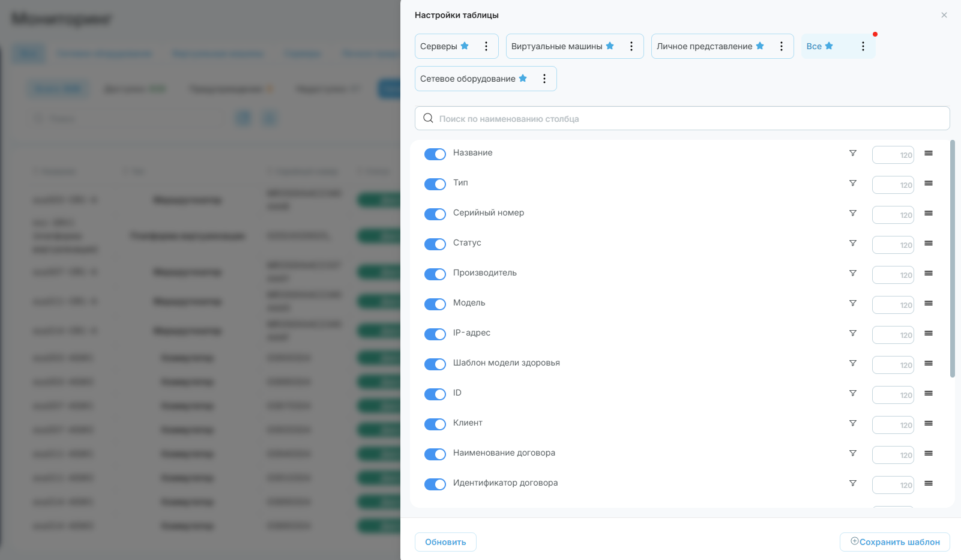Grab the reorder handle of Модель row
Image resolution: width=961 pixels, height=560 pixels.
929,303
